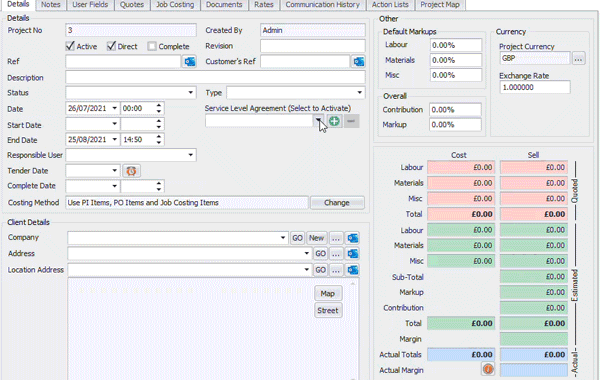Click the Street button

(x=328, y=310)
